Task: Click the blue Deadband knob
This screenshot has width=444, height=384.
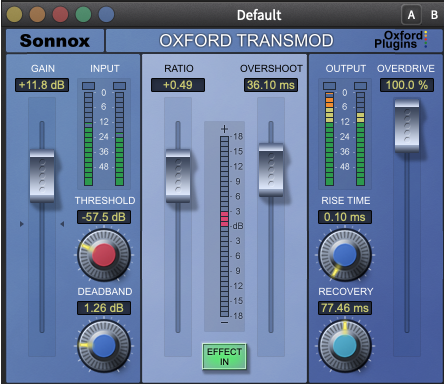Action: pos(104,346)
